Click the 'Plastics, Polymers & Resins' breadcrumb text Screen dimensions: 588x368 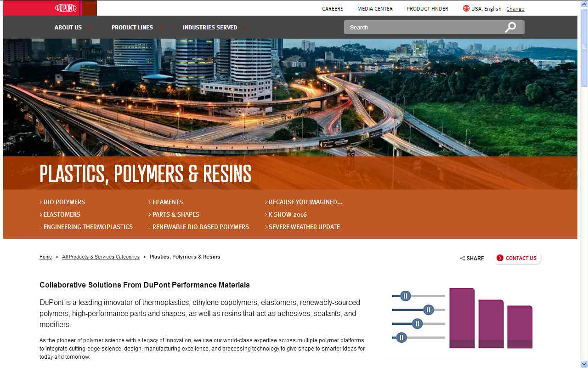185,257
